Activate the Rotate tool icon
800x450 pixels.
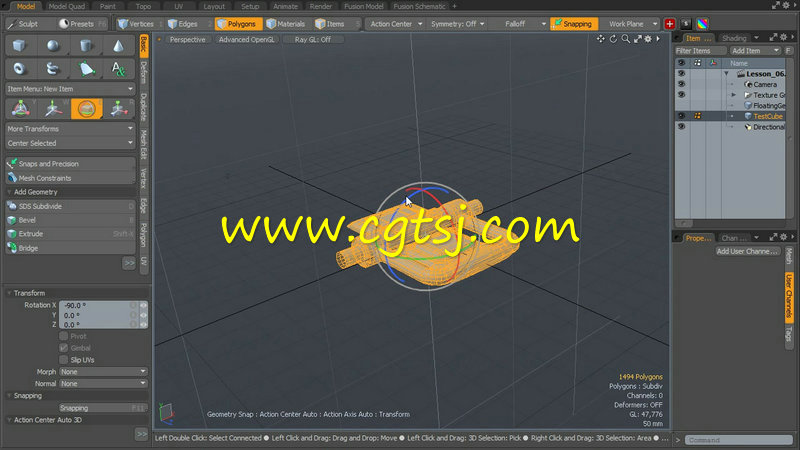(86, 109)
